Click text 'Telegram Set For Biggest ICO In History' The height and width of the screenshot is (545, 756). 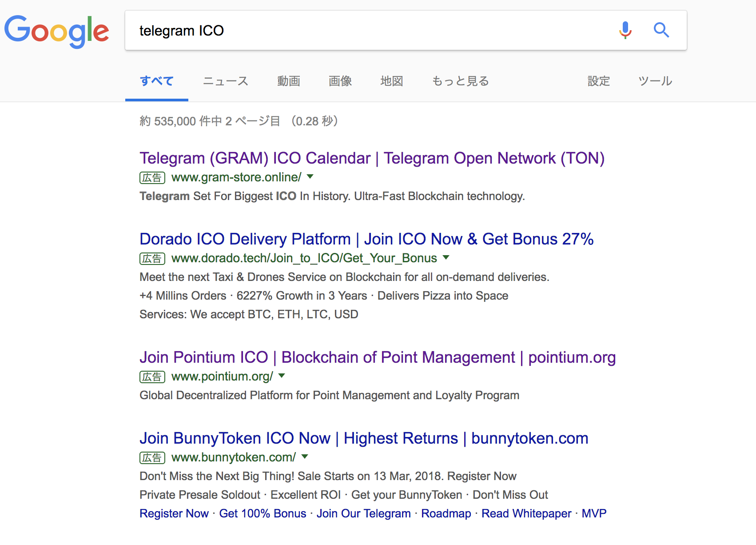[x=245, y=196]
